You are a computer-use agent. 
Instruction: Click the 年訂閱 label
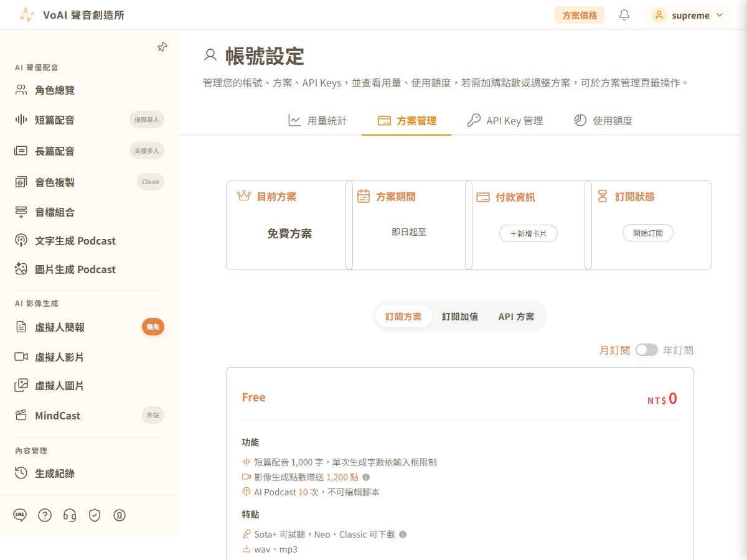click(x=678, y=350)
